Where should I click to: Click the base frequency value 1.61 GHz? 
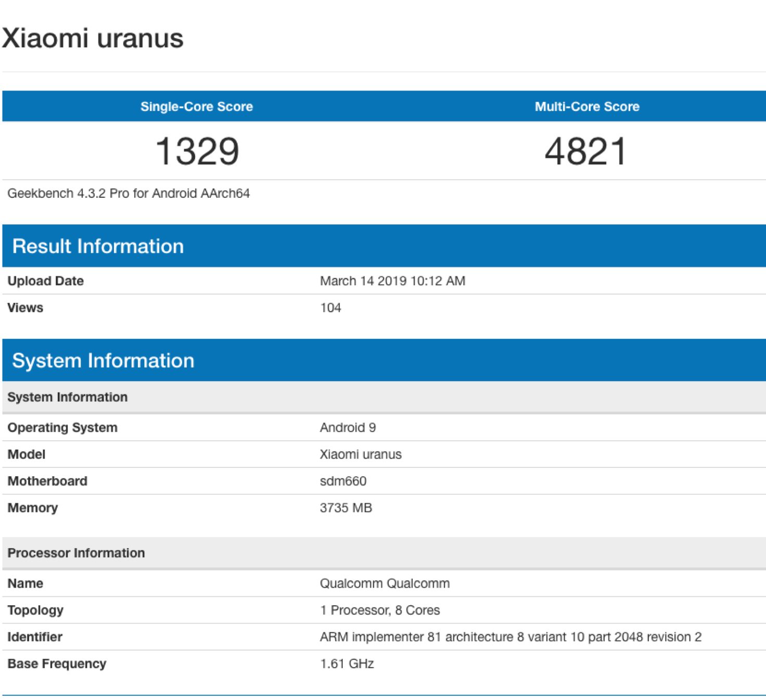click(347, 664)
